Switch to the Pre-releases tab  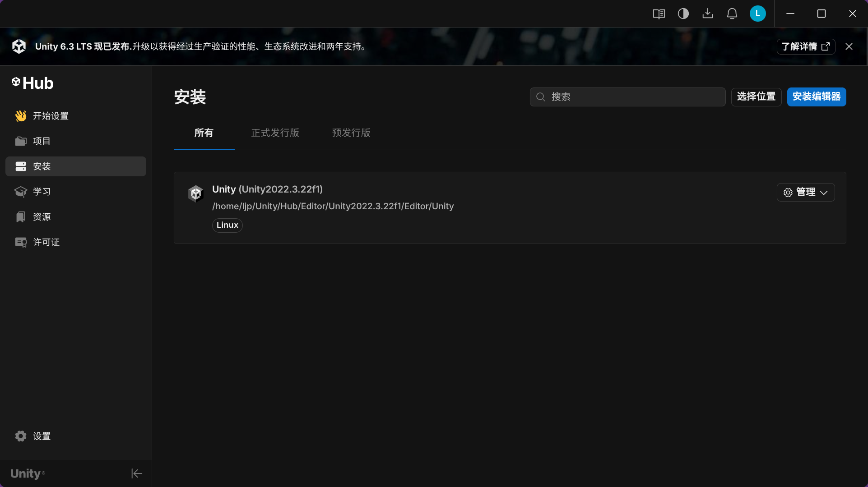tap(351, 133)
